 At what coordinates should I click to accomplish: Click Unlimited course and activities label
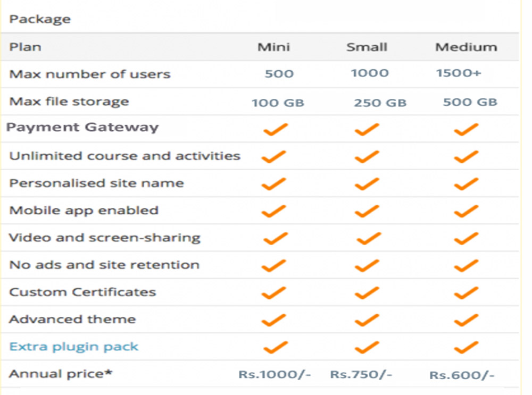pyautogui.click(x=124, y=156)
